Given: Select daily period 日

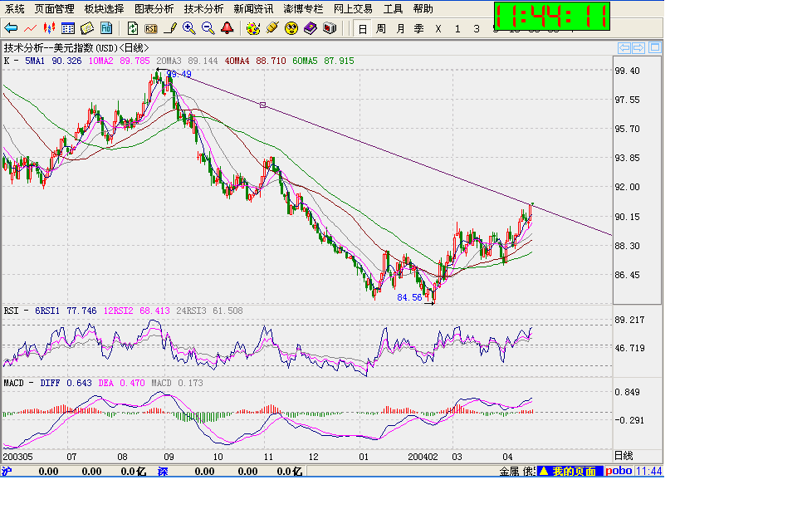Looking at the screenshot, I should tap(363, 29).
